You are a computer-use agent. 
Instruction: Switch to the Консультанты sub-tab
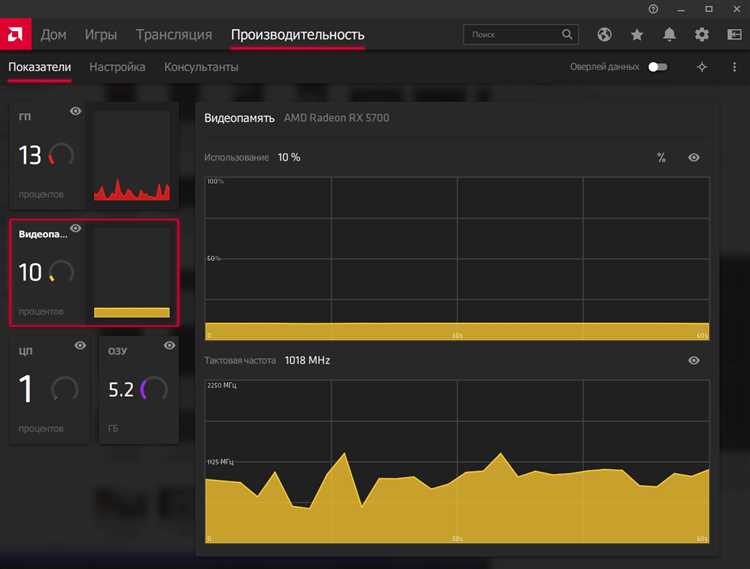pos(201,67)
